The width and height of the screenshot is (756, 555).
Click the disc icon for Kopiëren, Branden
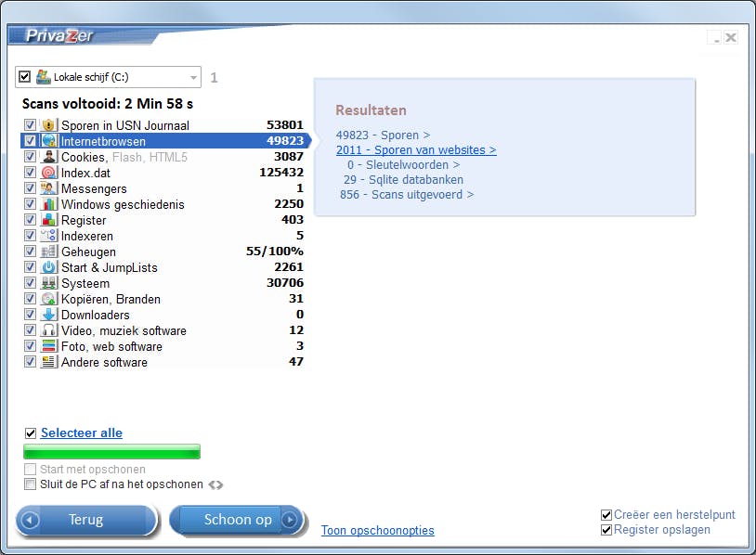48,299
